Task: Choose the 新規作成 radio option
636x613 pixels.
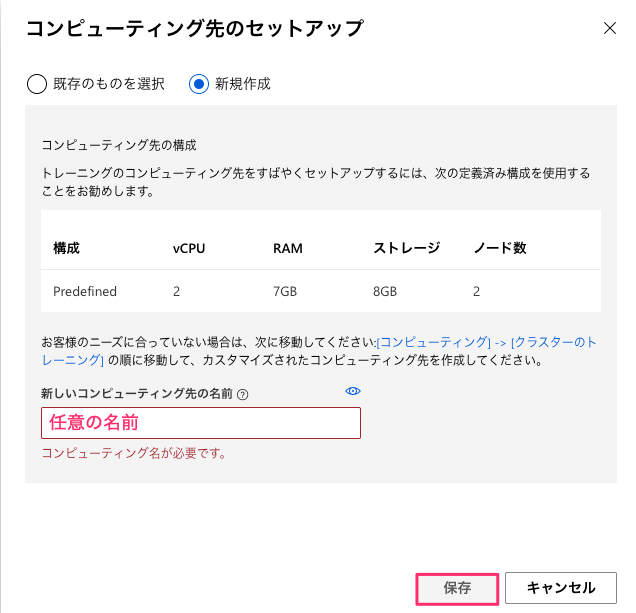Action: [x=199, y=84]
